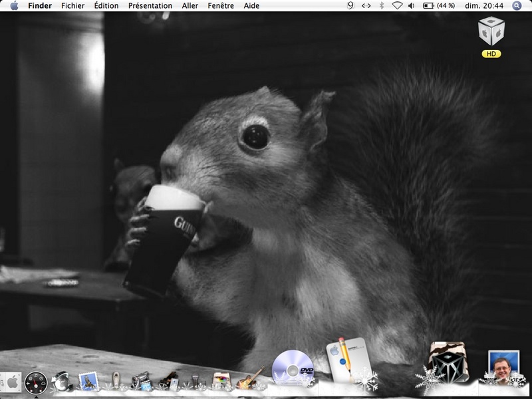Click the Finder icon in the Dock

(11, 382)
